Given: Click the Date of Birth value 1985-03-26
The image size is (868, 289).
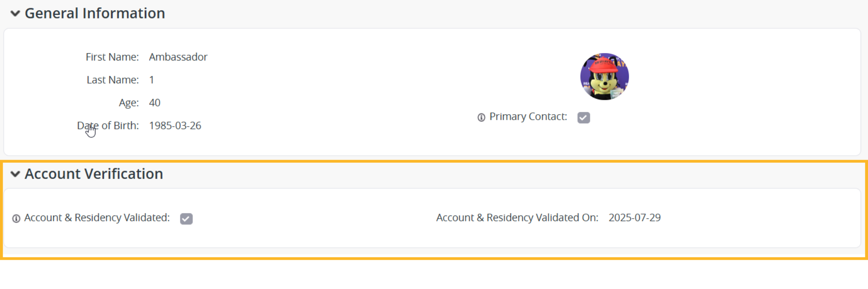Looking at the screenshot, I should (175, 126).
